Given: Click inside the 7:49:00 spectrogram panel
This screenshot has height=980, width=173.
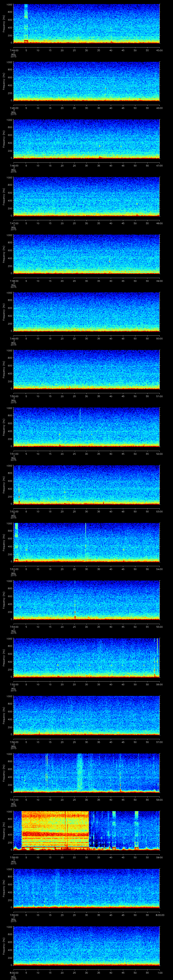Looking at the screenshot, I should (x=86, y=312).
